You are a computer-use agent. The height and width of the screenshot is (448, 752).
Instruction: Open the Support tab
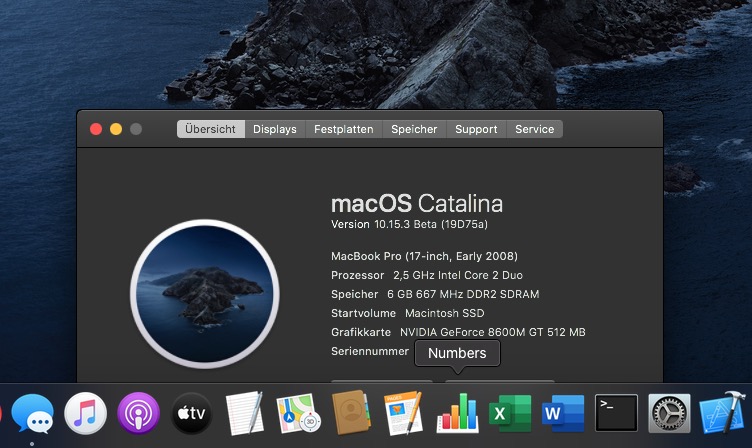[x=476, y=129]
